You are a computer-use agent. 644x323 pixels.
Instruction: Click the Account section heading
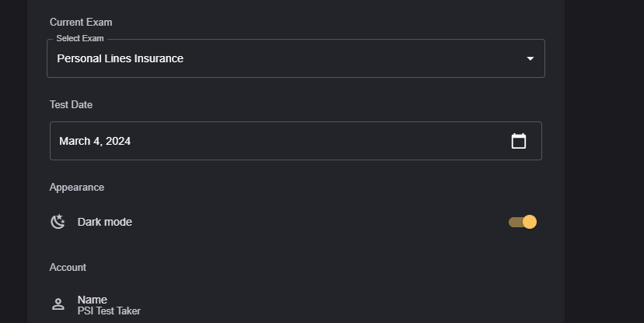tap(68, 267)
